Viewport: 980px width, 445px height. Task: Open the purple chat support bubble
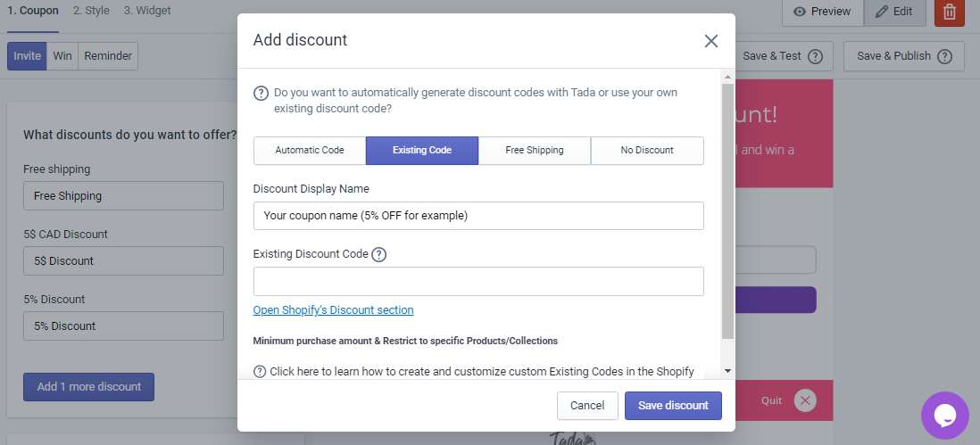(x=945, y=415)
